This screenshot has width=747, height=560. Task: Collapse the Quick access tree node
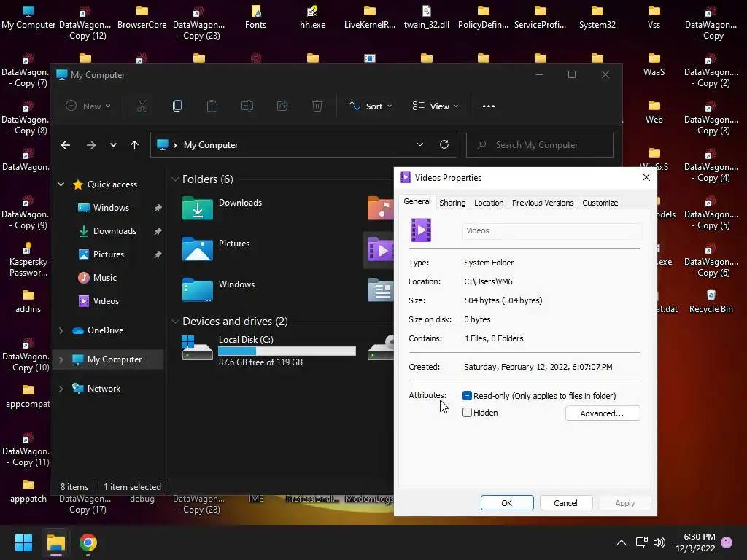pyautogui.click(x=61, y=184)
